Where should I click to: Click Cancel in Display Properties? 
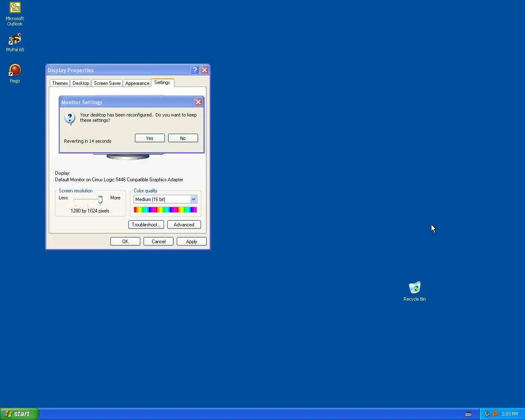point(158,242)
